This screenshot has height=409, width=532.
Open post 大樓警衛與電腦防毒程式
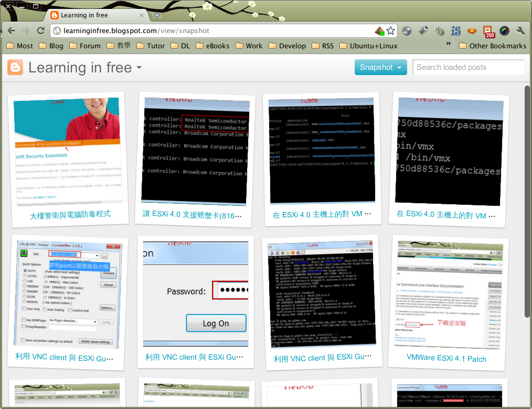click(70, 215)
